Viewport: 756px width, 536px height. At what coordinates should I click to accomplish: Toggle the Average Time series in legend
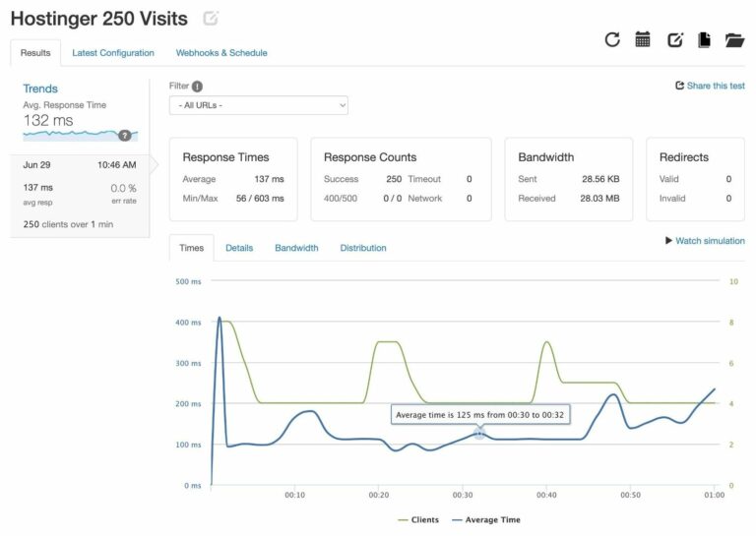coord(485,519)
